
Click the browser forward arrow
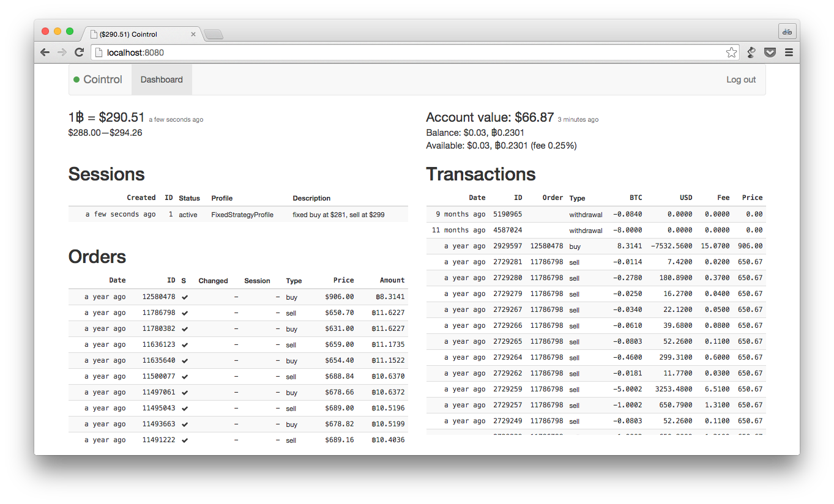pos(62,53)
